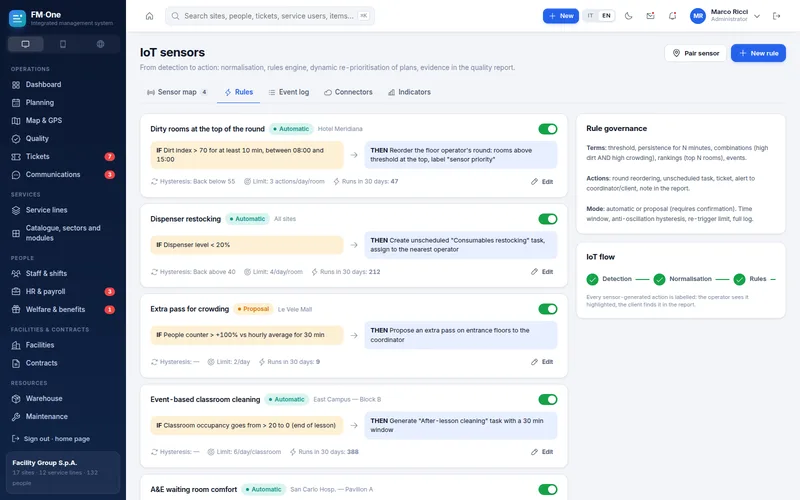The width and height of the screenshot is (800, 500).
Task: Edit Dispenser restocking rule
Action: pyautogui.click(x=542, y=272)
